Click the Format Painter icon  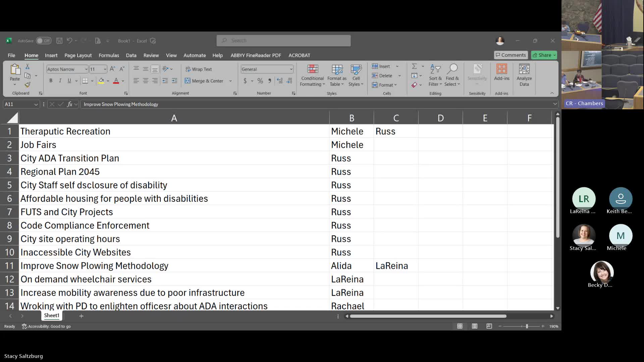click(28, 85)
